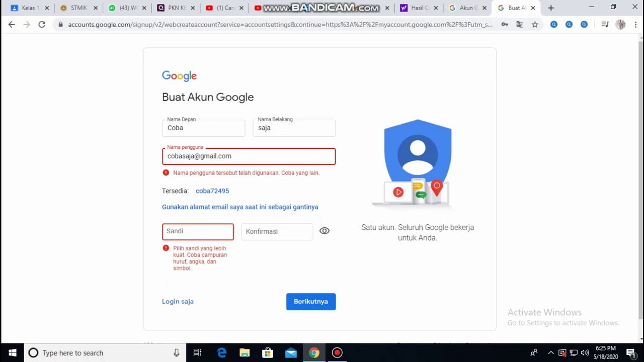This screenshot has height=362, width=644.
Task: Select suggested username coba72495
Action: point(212,191)
